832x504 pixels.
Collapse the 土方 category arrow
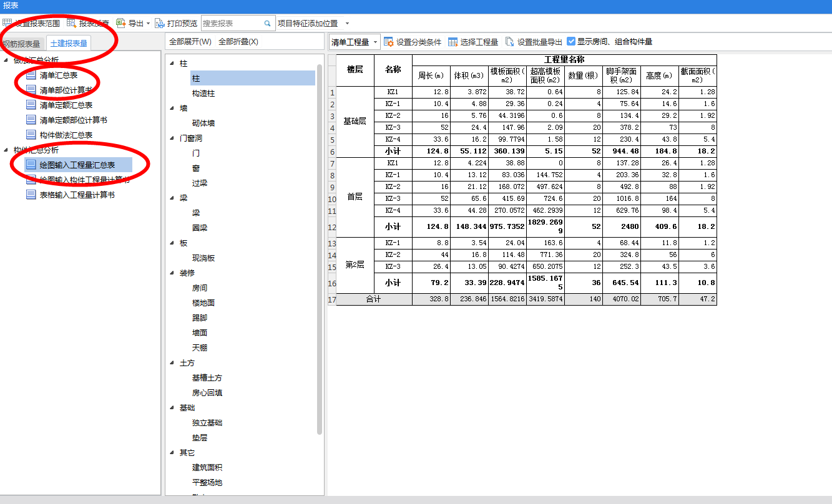[172, 362]
